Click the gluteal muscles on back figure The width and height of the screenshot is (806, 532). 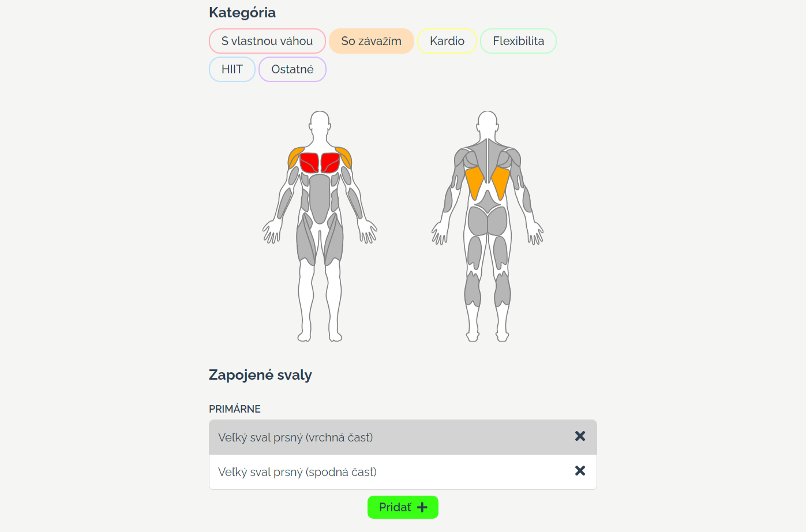click(478, 221)
